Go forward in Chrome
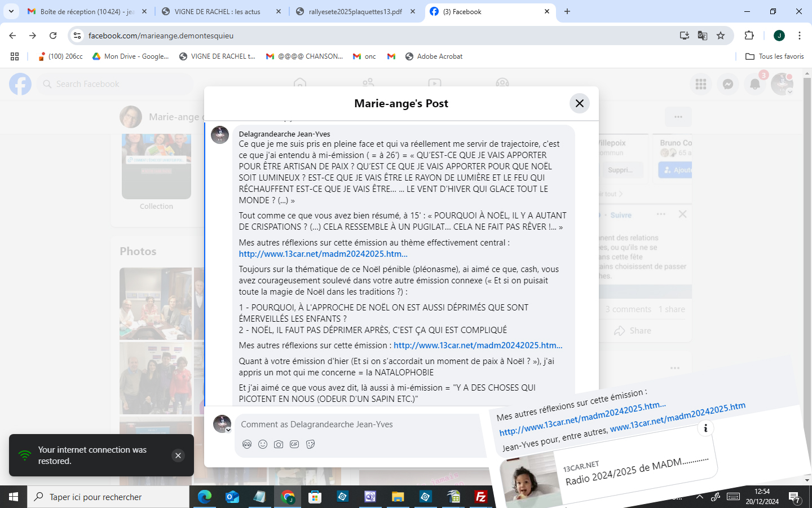 click(x=33, y=36)
